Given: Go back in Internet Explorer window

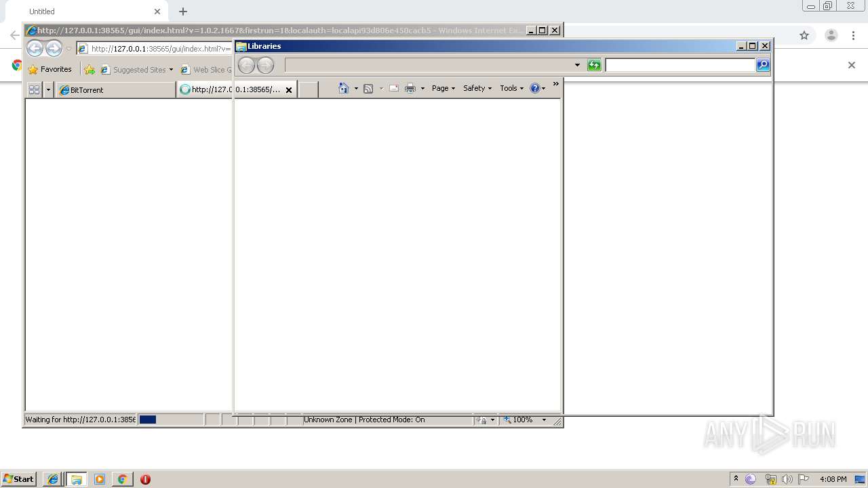Looking at the screenshot, I should coord(35,48).
